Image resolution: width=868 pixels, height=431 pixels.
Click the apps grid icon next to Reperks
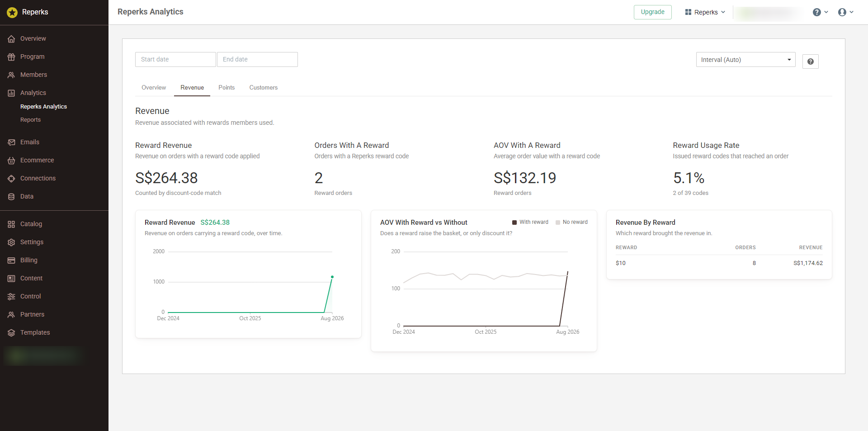[x=688, y=12]
